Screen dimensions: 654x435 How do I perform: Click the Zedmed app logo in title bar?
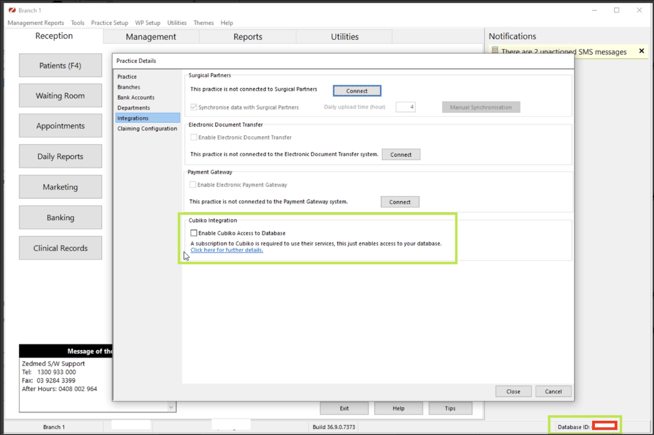click(x=10, y=10)
